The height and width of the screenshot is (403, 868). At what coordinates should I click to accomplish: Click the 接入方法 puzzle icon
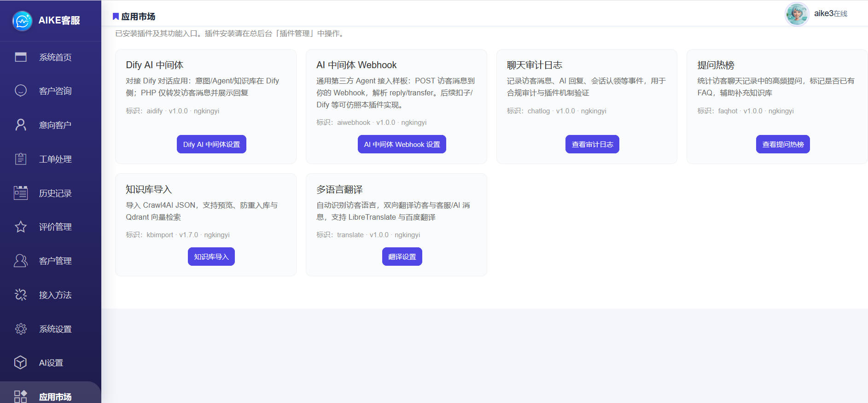coord(21,295)
